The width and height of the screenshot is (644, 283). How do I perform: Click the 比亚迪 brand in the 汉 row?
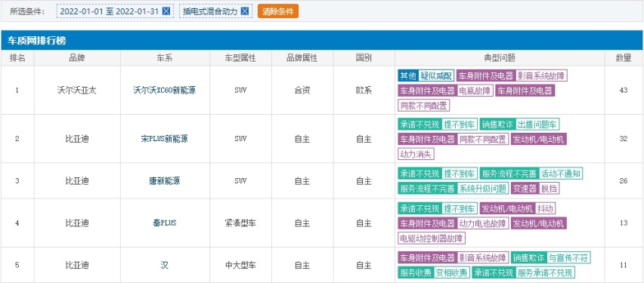pos(77,266)
